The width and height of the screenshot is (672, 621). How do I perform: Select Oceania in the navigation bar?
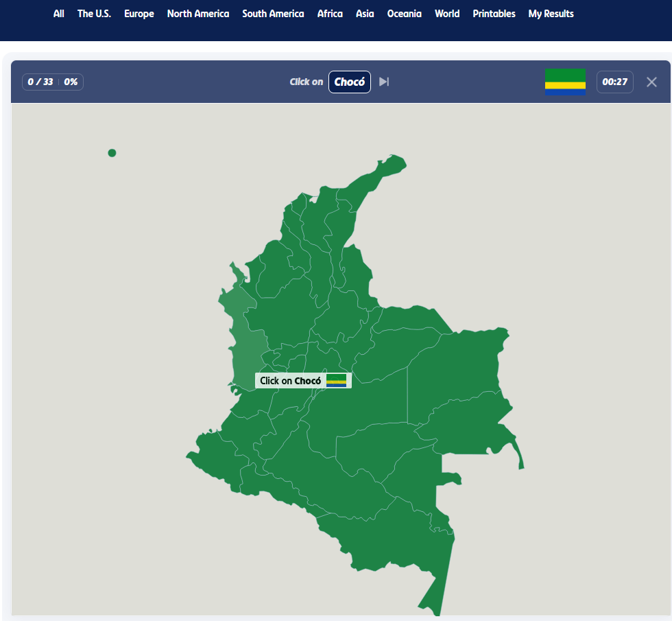[x=405, y=14]
